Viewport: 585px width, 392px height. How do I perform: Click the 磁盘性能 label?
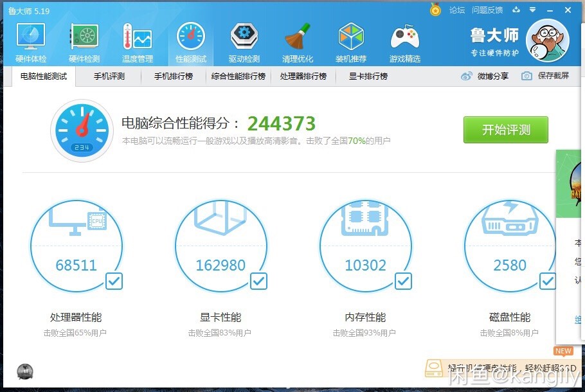click(x=510, y=317)
